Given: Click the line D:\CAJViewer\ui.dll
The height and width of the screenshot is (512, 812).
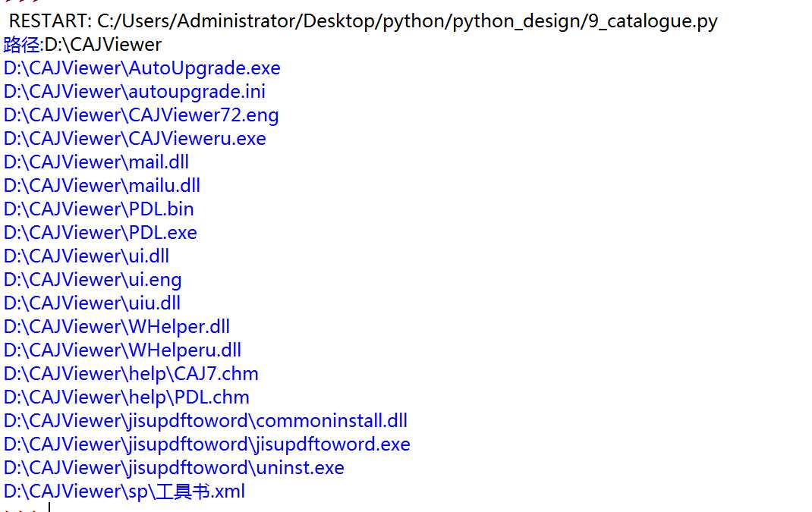Looking at the screenshot, I should 86,256.
